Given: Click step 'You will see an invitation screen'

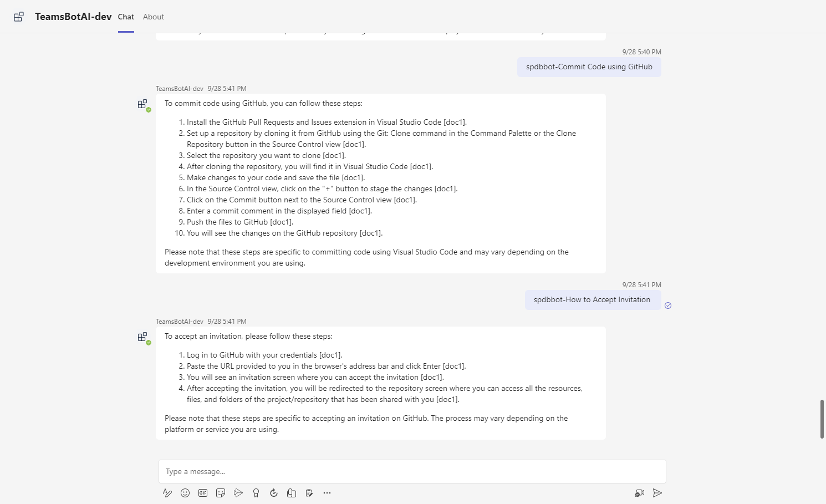Looking at the screenshot, I should click(x=315, y=377).
